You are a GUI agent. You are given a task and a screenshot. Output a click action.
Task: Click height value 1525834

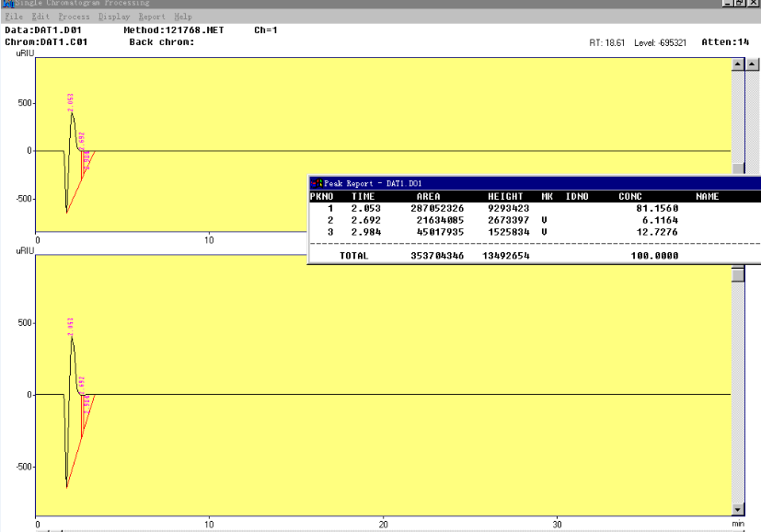coord(508,232)
